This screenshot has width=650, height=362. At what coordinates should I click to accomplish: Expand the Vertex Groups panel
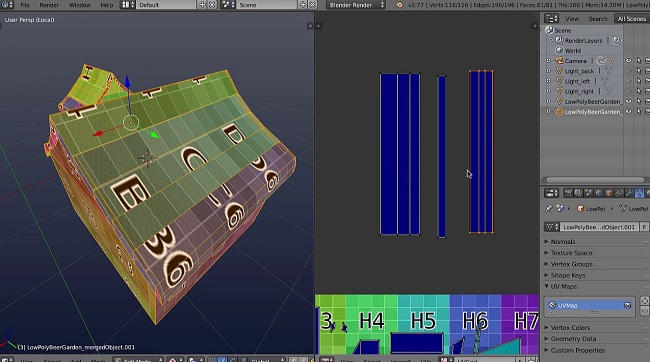pyautogui.click(x=571, y=264)
